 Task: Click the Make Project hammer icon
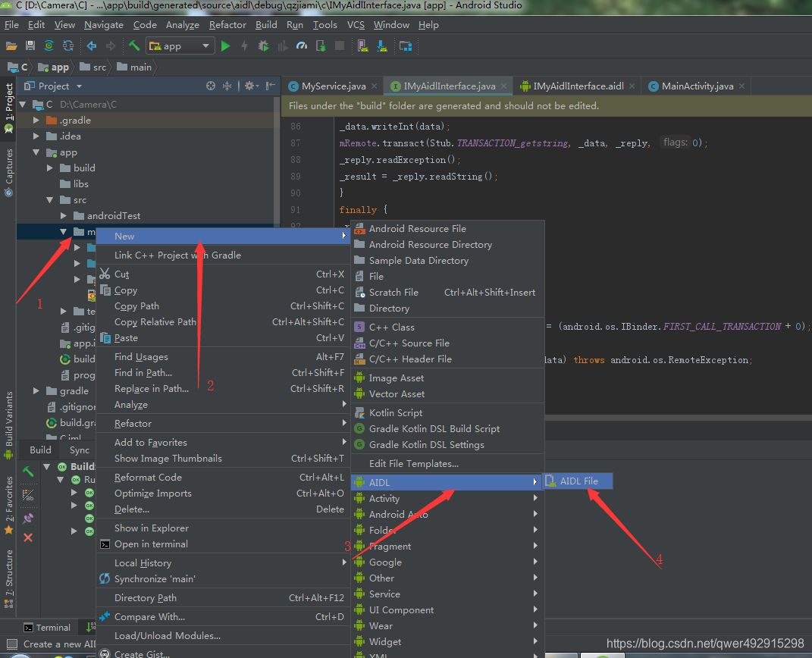tap(134, 45)
